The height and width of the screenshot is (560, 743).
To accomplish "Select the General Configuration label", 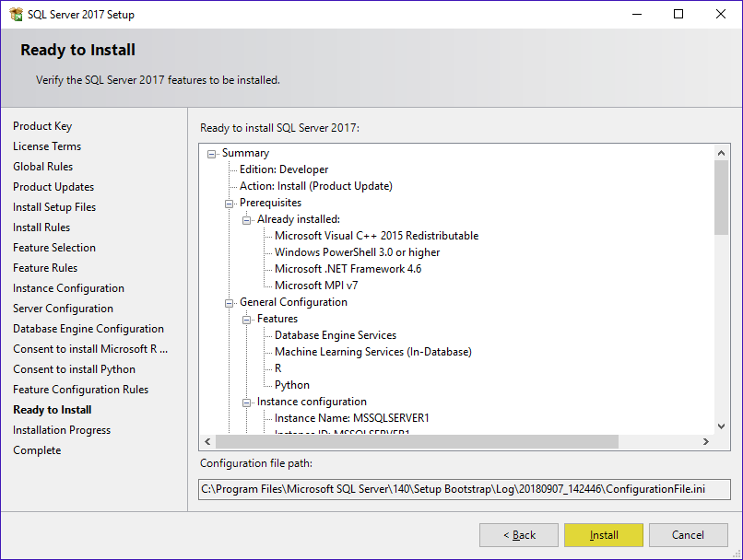I will click(293, 302).
